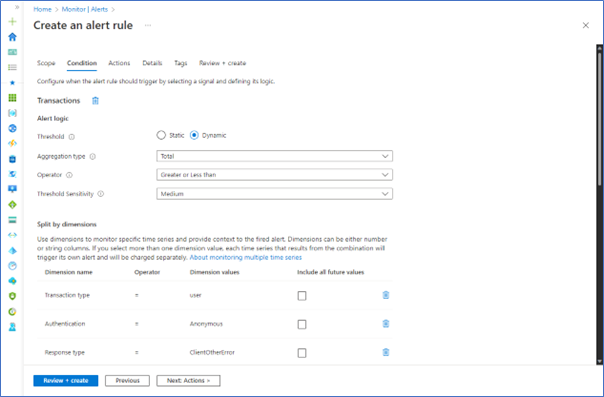Click the green plus Create a resource icon
604x397 pixels.
tap(12, 22)
